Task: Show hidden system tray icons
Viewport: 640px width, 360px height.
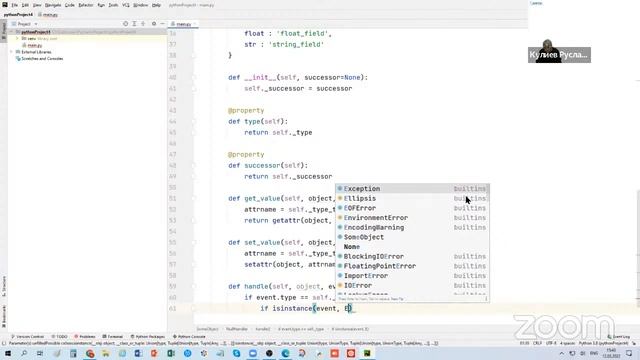Action: point(562,353)
